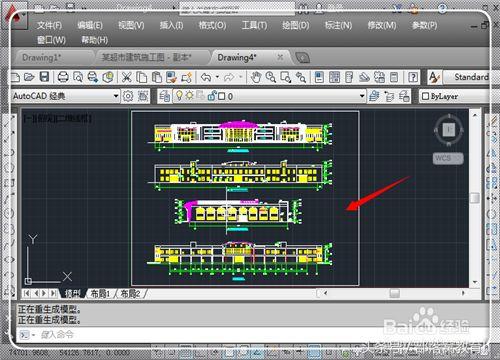Open the Layer States Manager icon

404,96
